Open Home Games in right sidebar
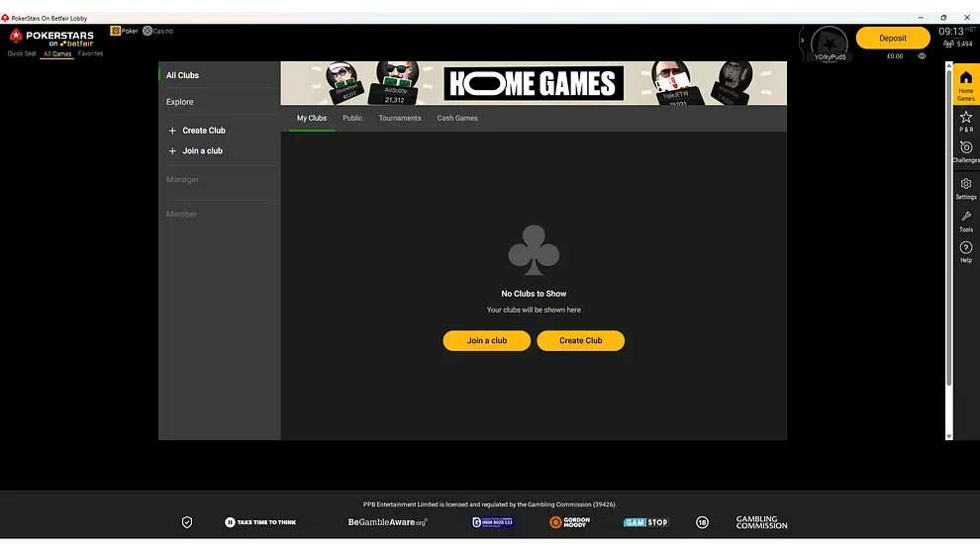The image size is (980, 551). [965, 86]
